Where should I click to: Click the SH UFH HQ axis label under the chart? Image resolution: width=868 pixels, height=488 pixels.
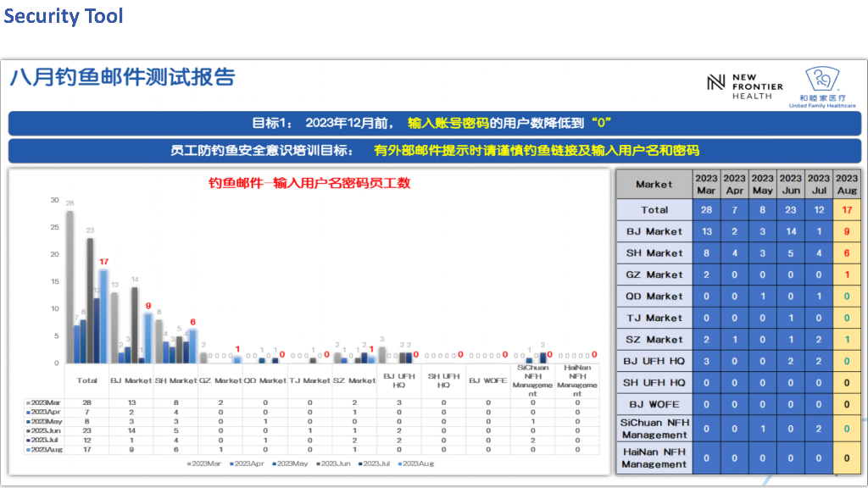pos(443,380)
